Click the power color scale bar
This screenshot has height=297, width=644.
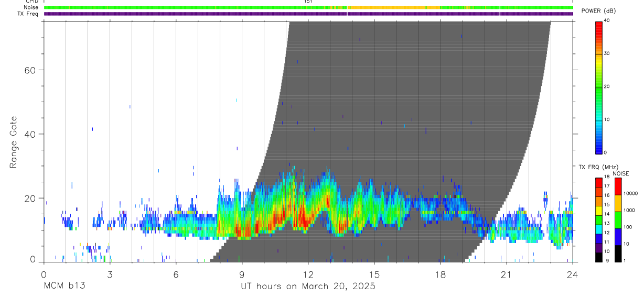(x=599, y=87)
